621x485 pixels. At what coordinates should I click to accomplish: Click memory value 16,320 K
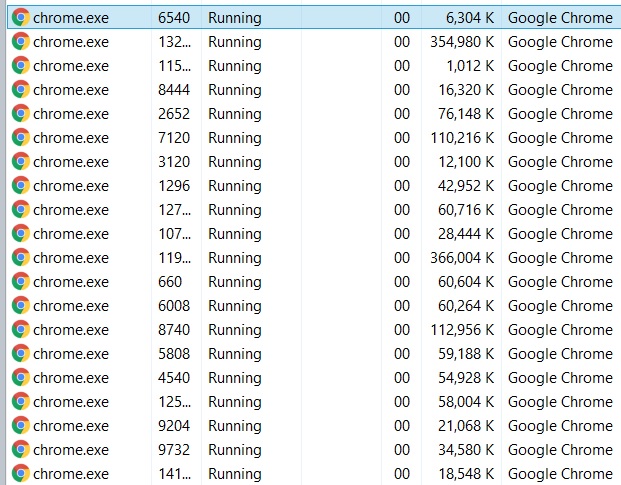coord(466,90)
